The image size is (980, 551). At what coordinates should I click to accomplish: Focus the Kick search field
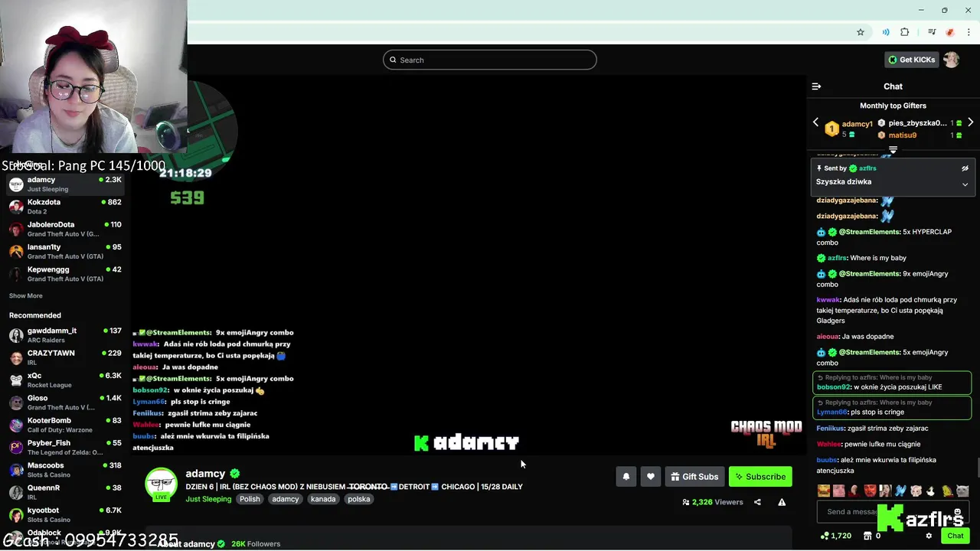490,60
